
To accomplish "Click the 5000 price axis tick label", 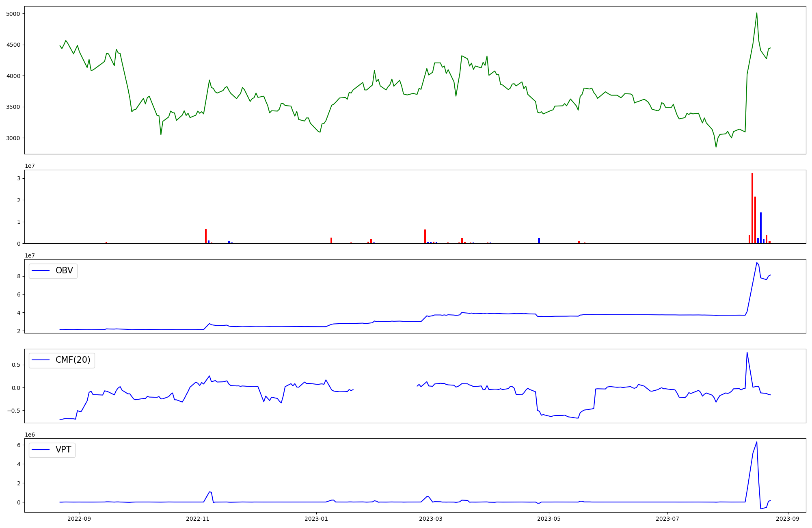I will [x=14, y=14].
